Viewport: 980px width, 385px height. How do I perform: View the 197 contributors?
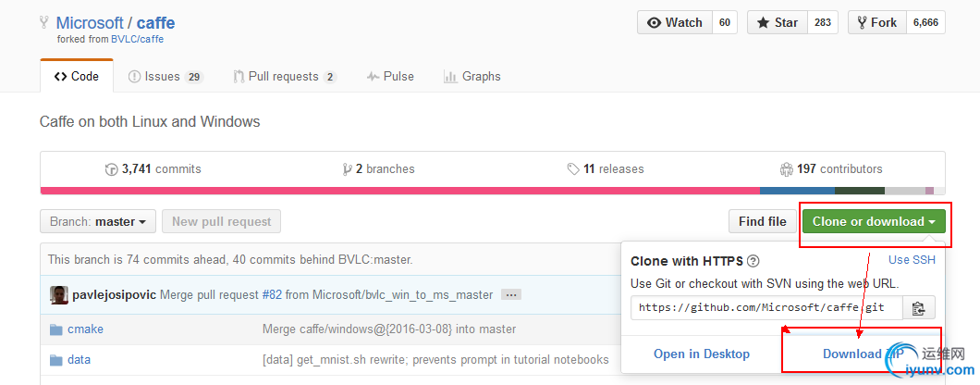pos(831,169)
